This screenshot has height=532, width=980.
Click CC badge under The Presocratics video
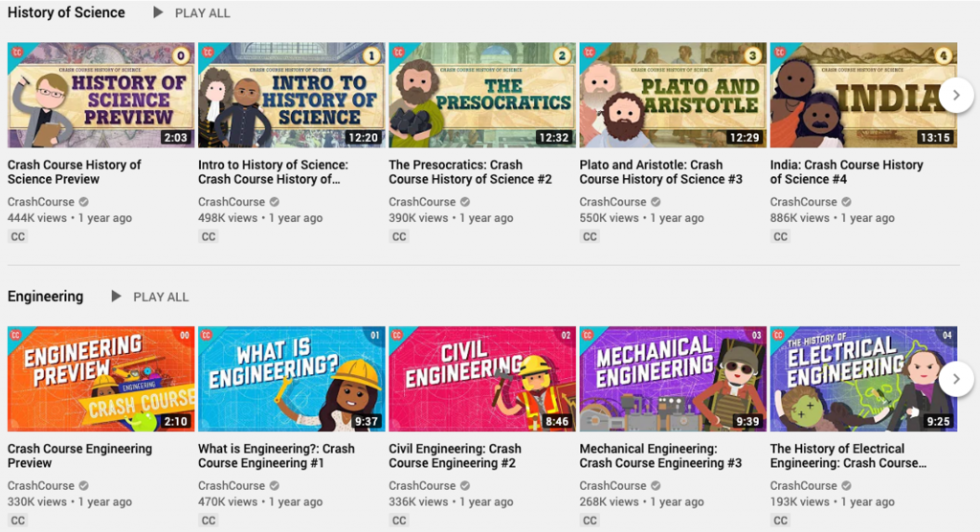[x=399, y=237]
